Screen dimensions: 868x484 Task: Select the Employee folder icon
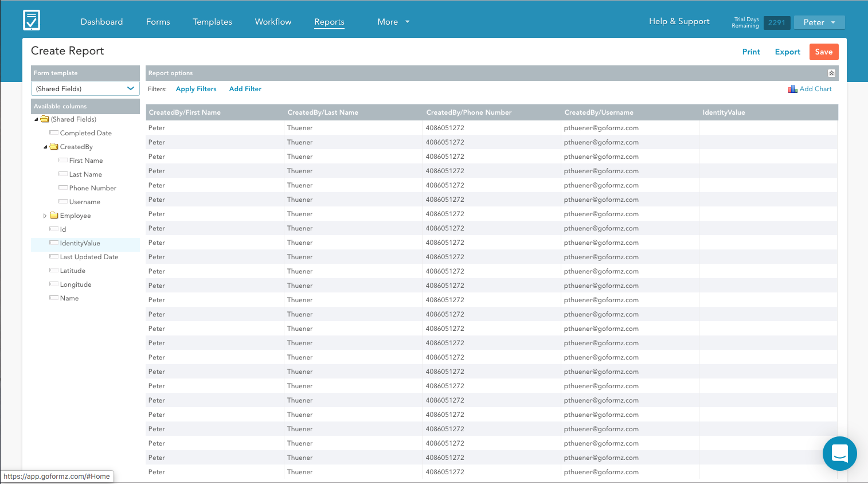(x=54, y=216)
